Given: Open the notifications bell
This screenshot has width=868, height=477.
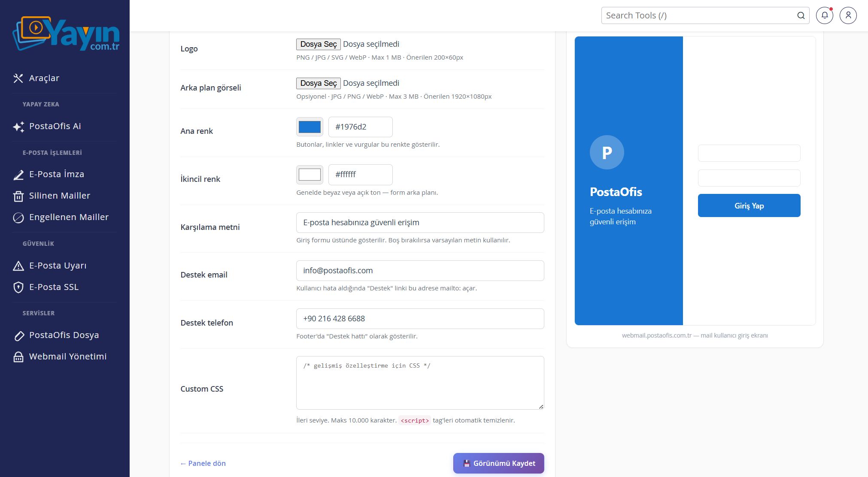Looking at the screenshot, I should pos(825,15).
